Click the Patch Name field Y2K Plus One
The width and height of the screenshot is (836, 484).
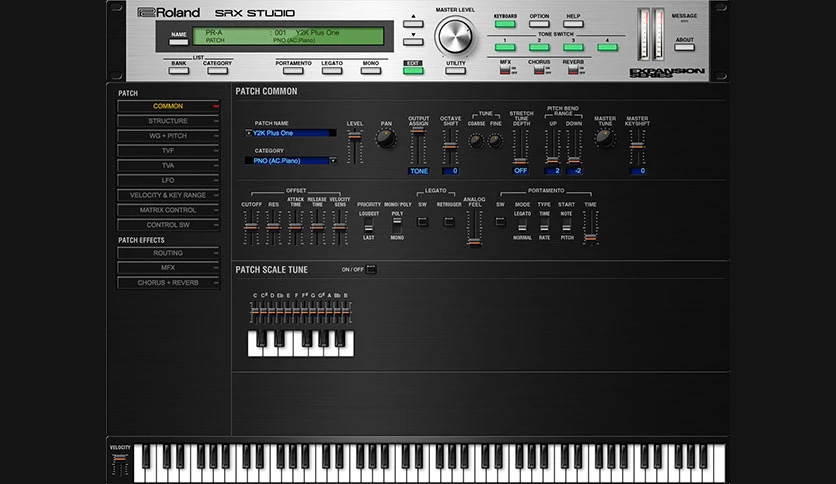click(x=291, y=133)
